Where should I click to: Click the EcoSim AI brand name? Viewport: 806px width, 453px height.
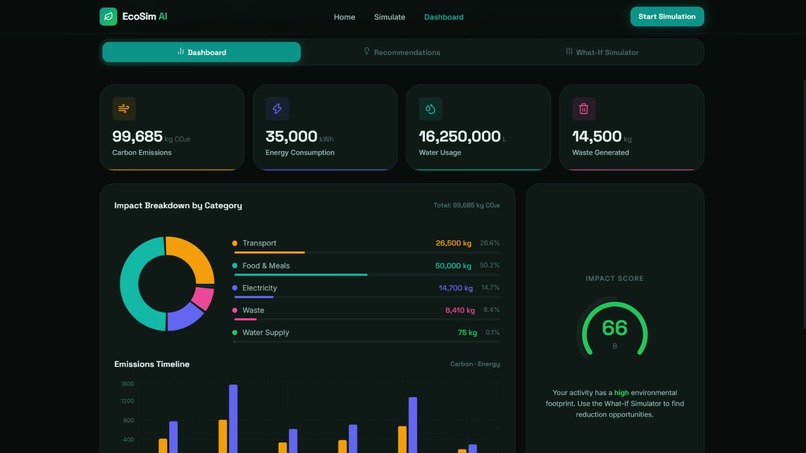pos(145,16)
